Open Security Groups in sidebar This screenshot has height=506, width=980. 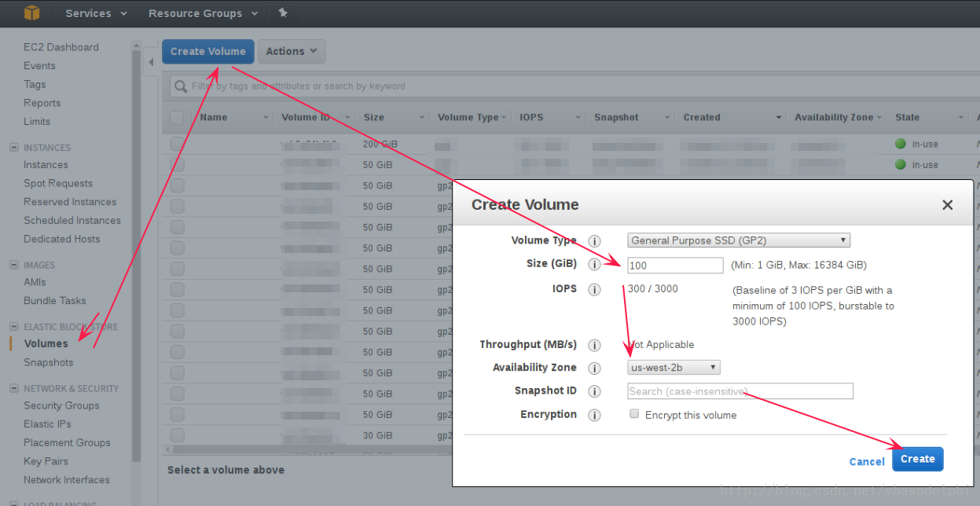pos(61,405)
